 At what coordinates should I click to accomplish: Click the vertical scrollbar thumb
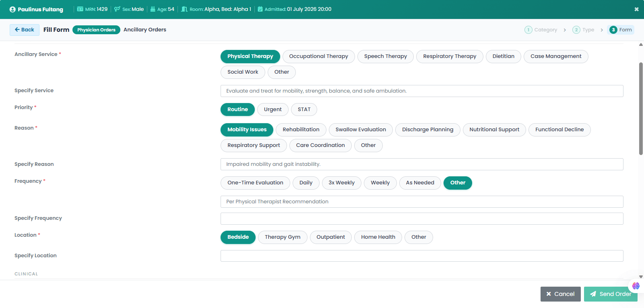[x=641, y=109]
